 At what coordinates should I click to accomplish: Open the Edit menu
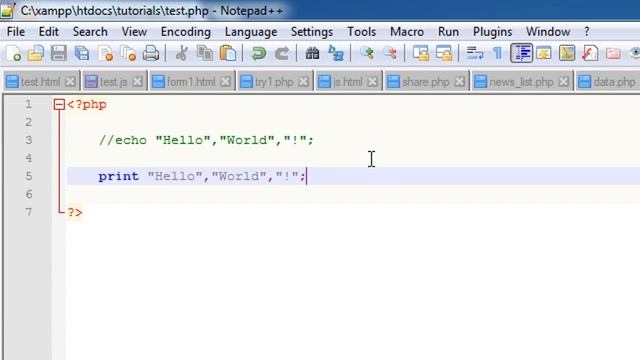point(49,32)
